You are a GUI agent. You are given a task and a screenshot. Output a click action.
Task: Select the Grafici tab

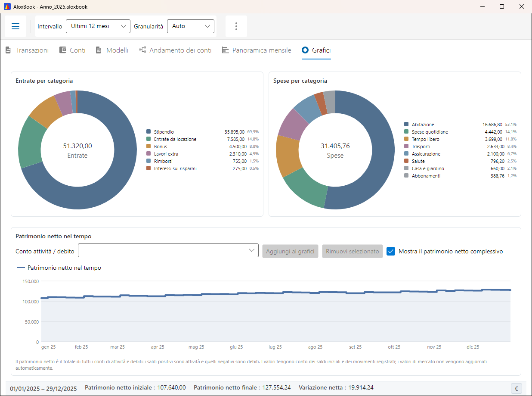[x=316, y=50]
